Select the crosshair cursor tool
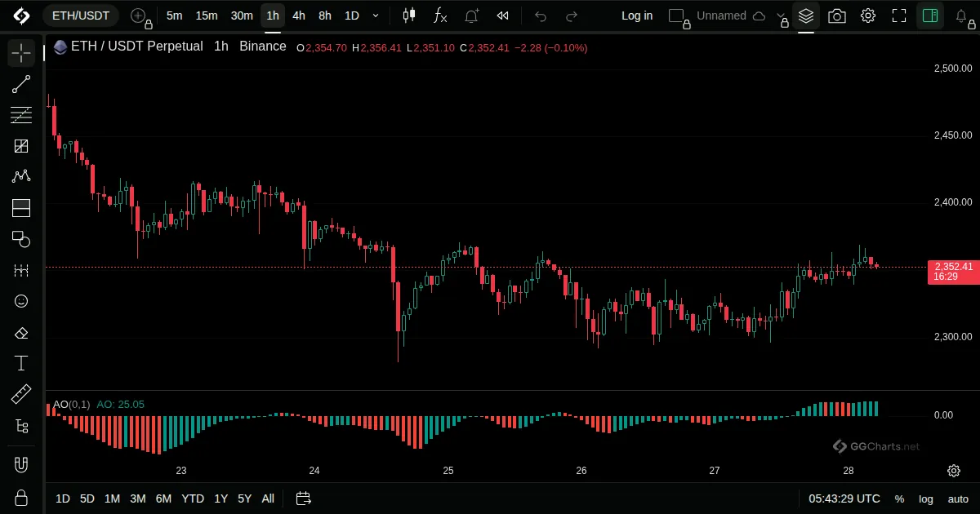Screen dimensions: 980x514 [21, 54]
